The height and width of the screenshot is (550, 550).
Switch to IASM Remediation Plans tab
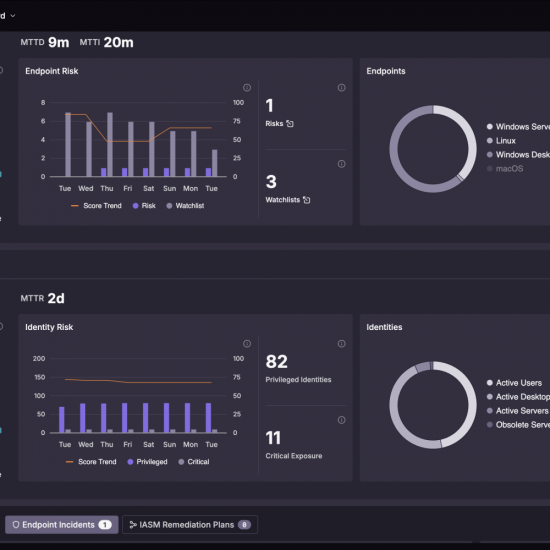(190, 524)
